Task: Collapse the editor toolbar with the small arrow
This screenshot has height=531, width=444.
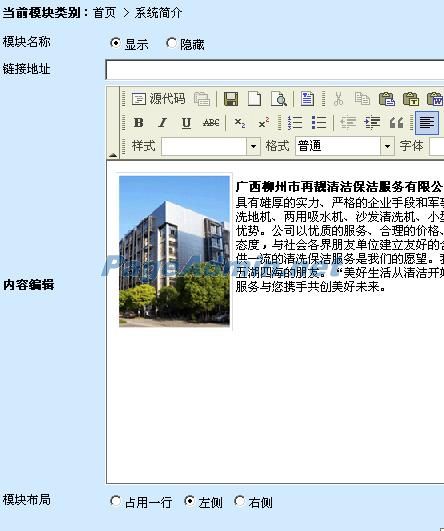Action: 113,155
